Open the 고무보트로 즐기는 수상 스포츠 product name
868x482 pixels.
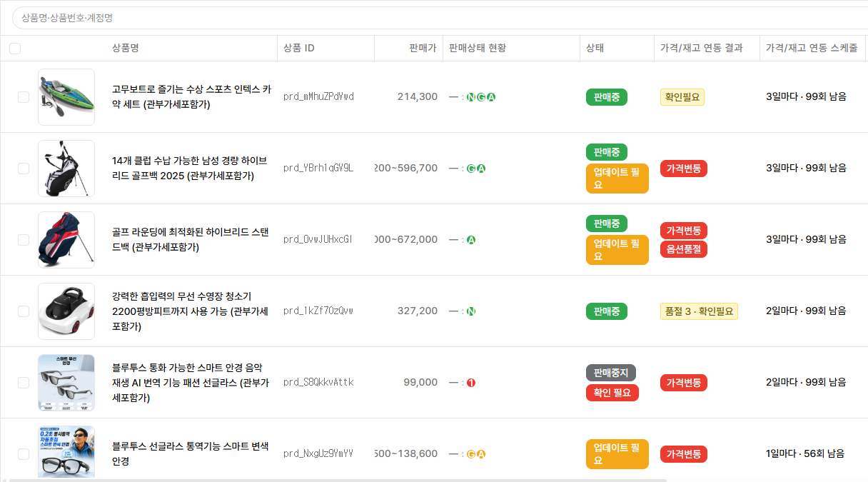tap(191, 97)
